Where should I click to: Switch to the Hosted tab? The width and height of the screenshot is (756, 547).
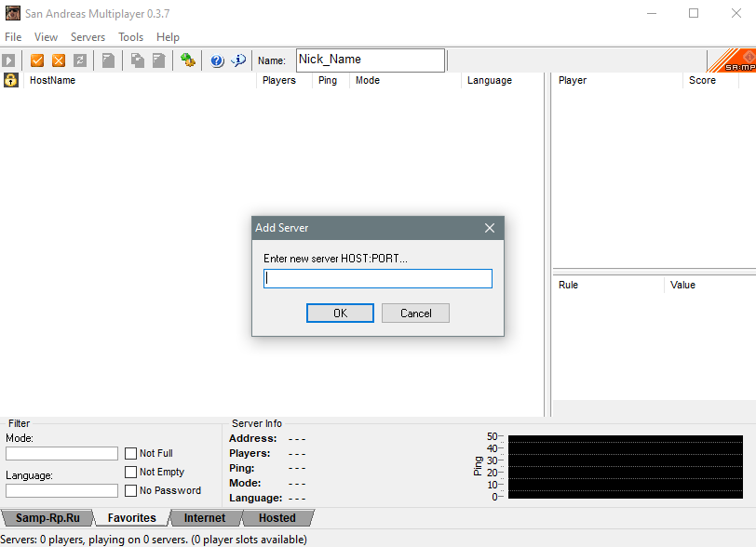coord(277,518)
